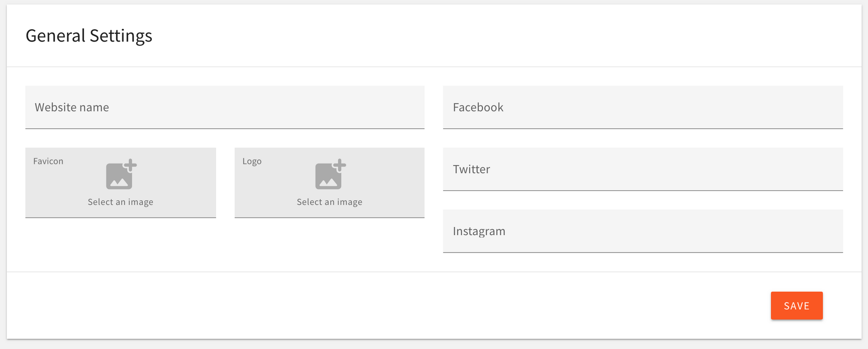Click the plus sign on Favicon icon
868x349 pixels.
pos(130,165)
